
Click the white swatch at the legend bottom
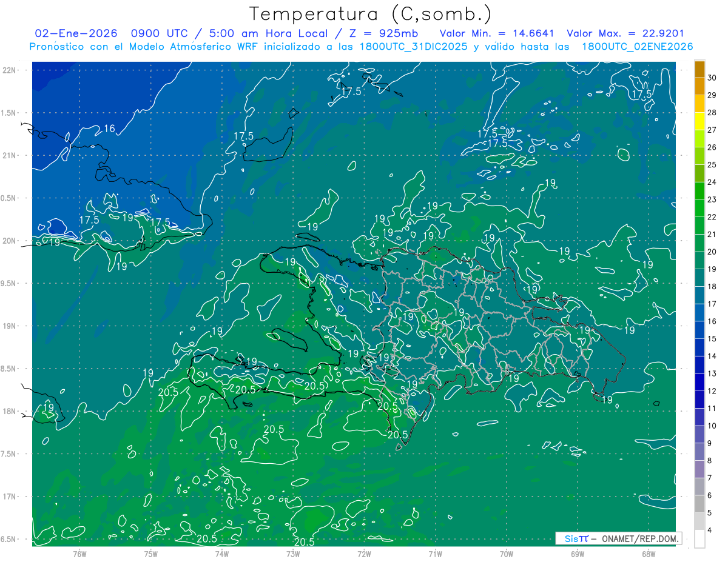(x=699, y=538)
